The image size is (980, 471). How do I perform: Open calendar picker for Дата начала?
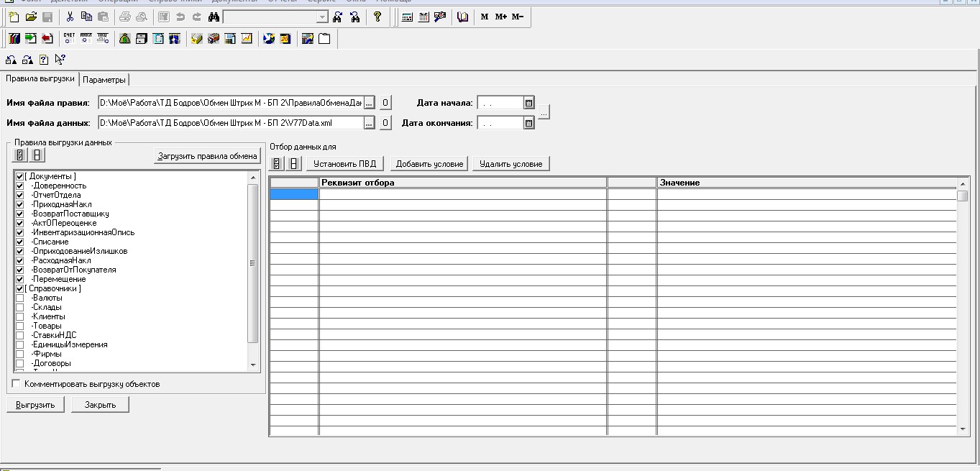coord(528,103)
